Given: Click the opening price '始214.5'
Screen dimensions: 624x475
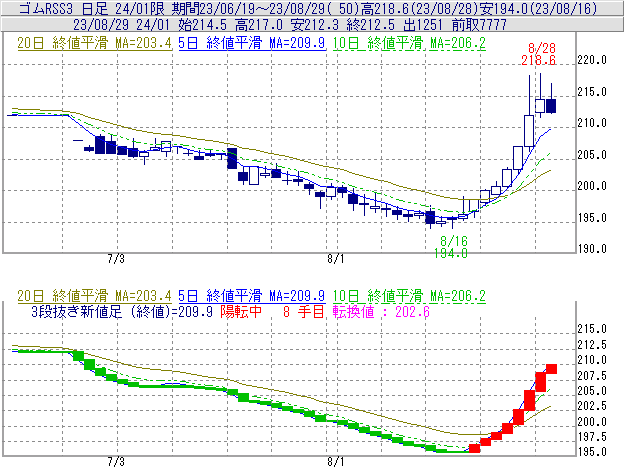Looking at the screenshot, I should pyautogui.click(x=202, y=25).
